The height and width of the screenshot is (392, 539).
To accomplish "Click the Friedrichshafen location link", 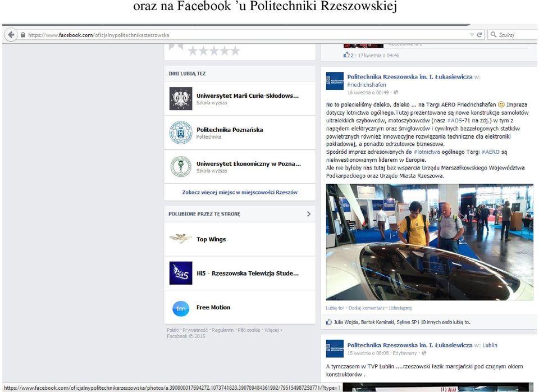I will 367,85.
